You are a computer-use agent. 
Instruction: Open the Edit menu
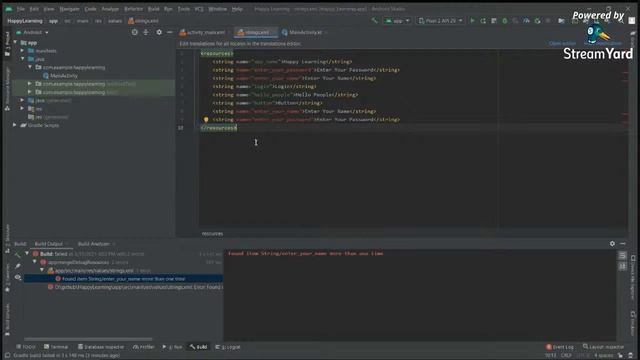[34, 9]
